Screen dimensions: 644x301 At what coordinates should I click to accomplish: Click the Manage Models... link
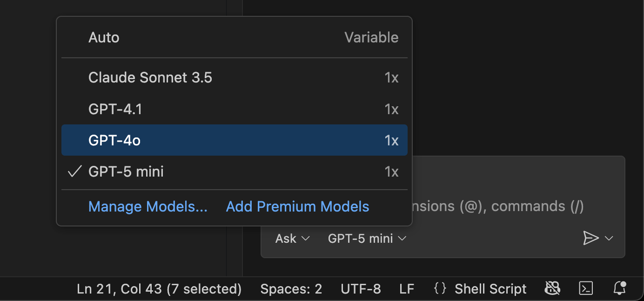coord(148,206)
